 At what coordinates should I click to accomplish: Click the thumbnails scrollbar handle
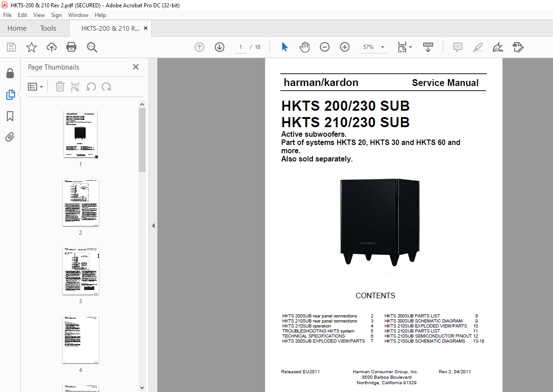tap(142, 140)
